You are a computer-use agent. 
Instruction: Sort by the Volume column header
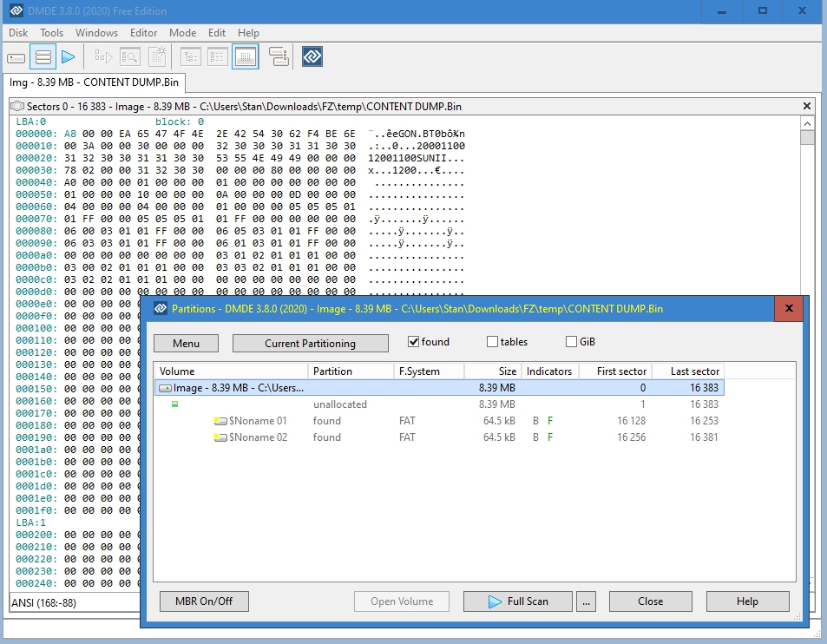(231, 371)
